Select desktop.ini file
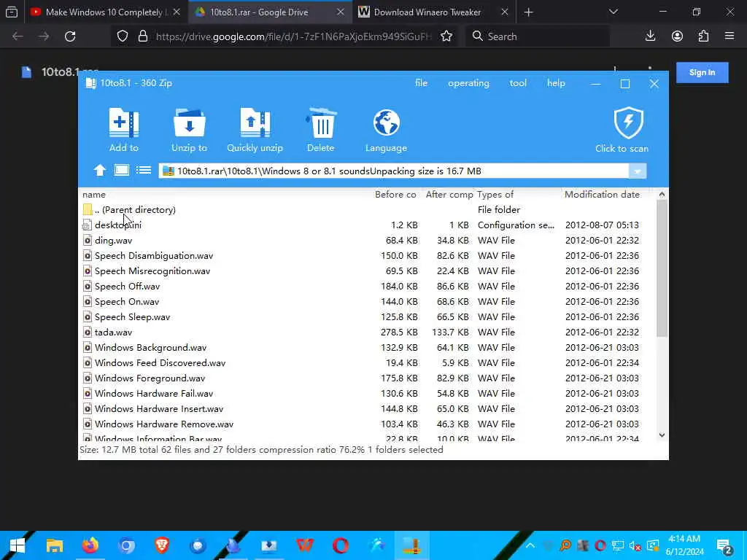The image size is (747, 560). pos(367,225)
